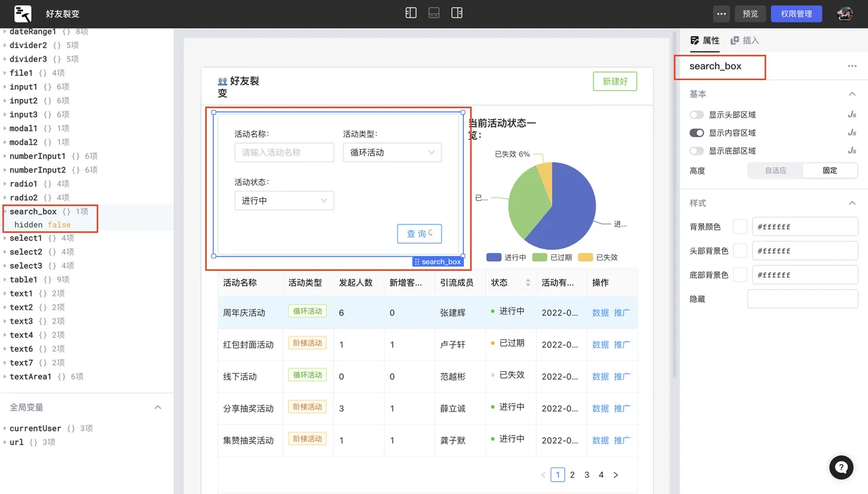Open the help question mark button
The height and width of the screenshot is (494, 868).
pyautogui.click(x=841, y=467)
